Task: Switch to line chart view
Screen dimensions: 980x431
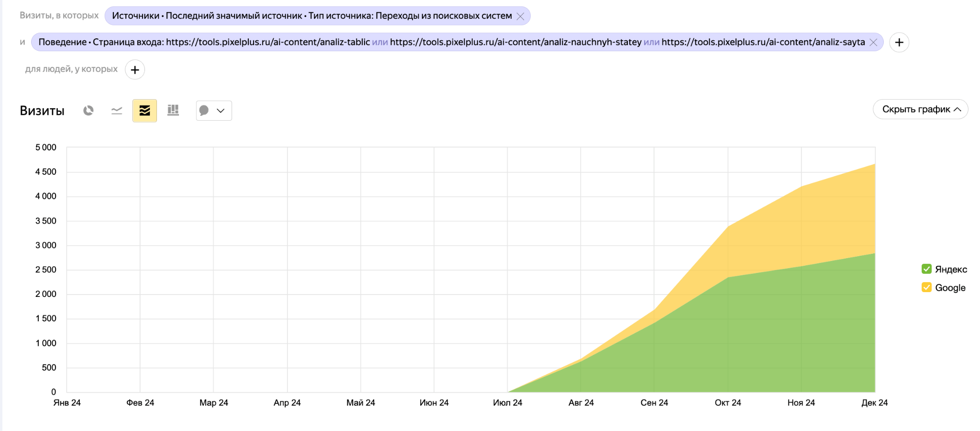Action: pos(117,111)
